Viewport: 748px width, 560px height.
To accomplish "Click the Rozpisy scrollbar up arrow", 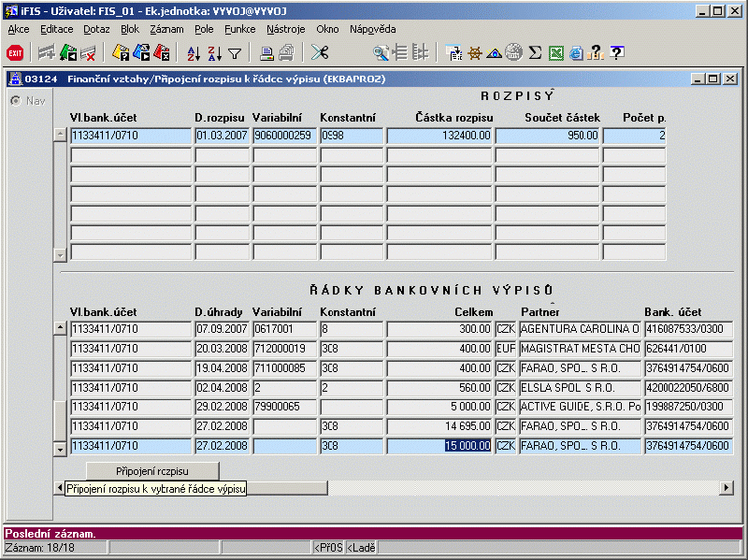I will click(60, 134).
